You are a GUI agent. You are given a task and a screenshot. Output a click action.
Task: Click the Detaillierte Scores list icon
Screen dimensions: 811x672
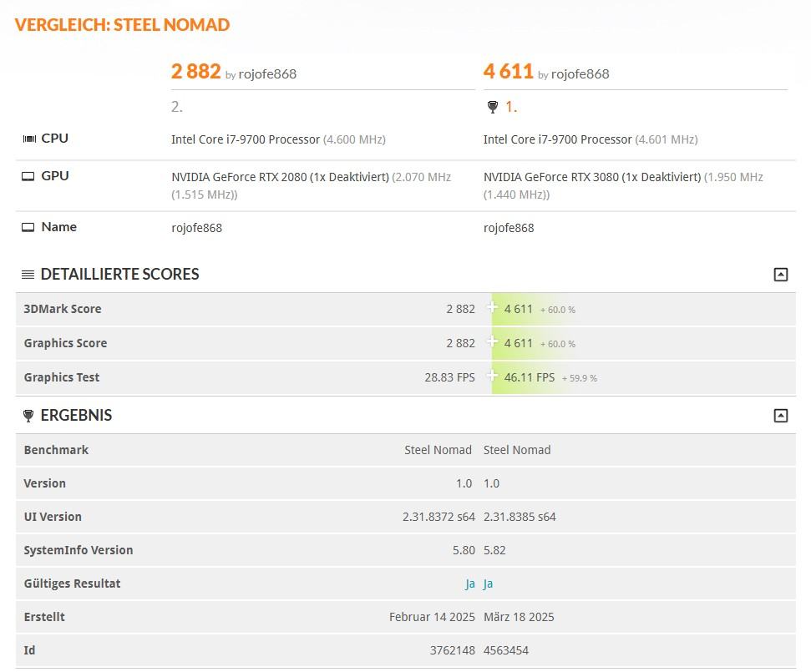click(28, 275)
